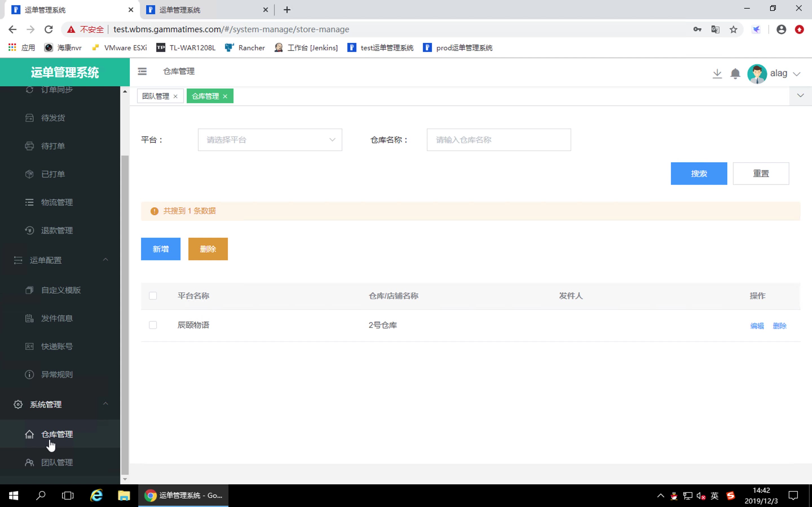Click the 重置 button to clear filters
The image size is (812, 507).
761,174
